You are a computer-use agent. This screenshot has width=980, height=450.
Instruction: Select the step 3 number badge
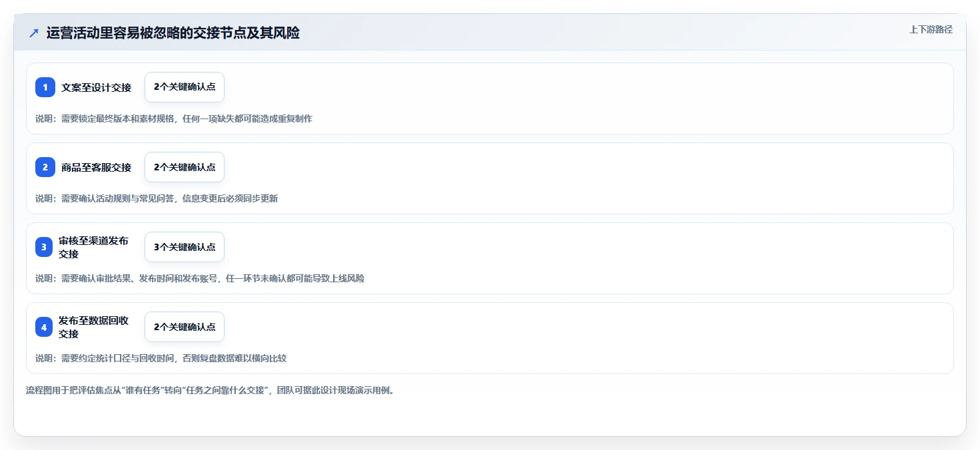point(44,247)
